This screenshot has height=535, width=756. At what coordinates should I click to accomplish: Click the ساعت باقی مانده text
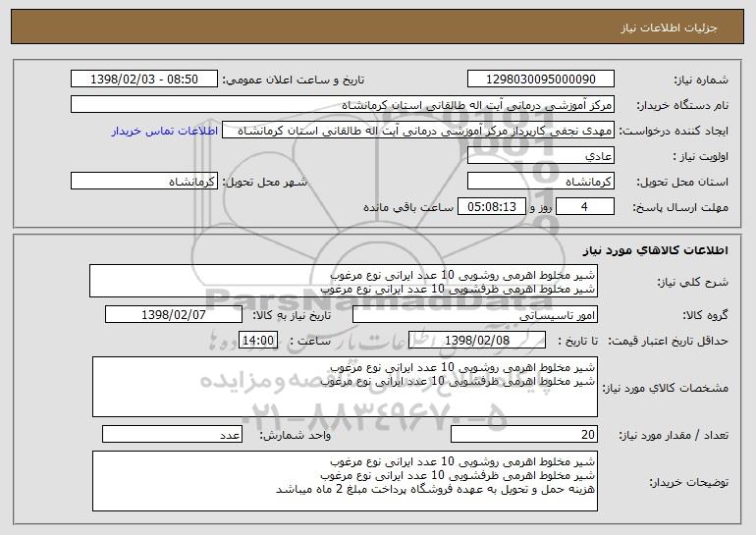(x=408, y=207)
